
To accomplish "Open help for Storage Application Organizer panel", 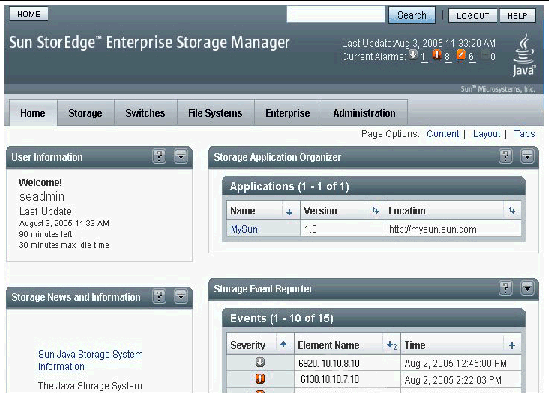I will pyautogui.click(x=506, y=156).
